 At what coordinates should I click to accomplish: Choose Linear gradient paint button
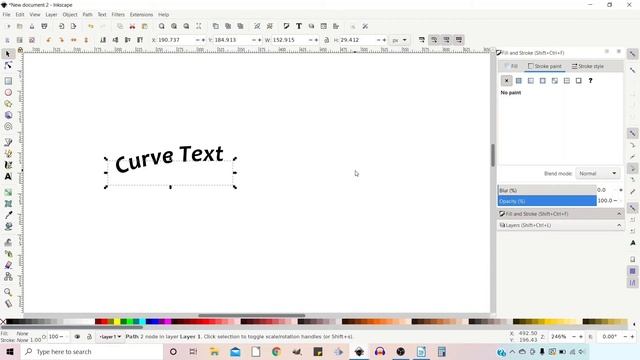[531, 81]
